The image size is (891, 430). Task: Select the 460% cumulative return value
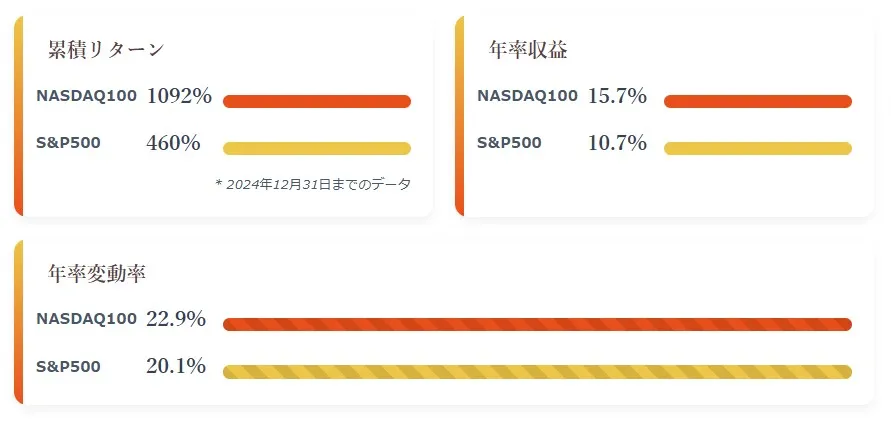coord(173,143)
